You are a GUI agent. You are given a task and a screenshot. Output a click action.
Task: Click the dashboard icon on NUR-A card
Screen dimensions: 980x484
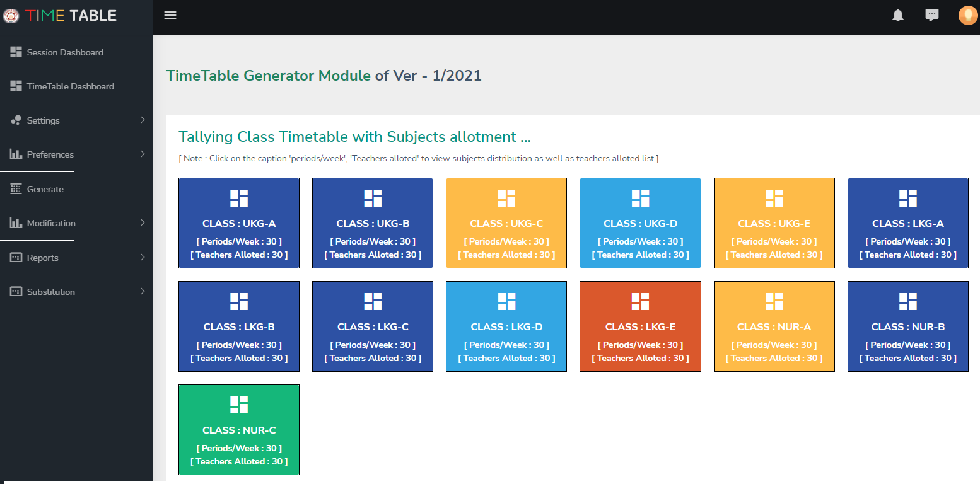coord(774,301)
